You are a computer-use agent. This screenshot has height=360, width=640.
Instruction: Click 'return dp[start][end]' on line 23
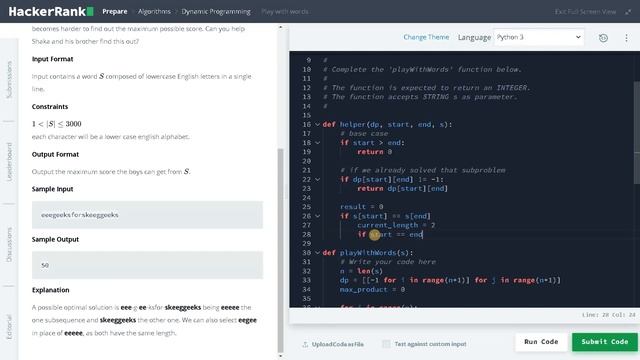402,189
